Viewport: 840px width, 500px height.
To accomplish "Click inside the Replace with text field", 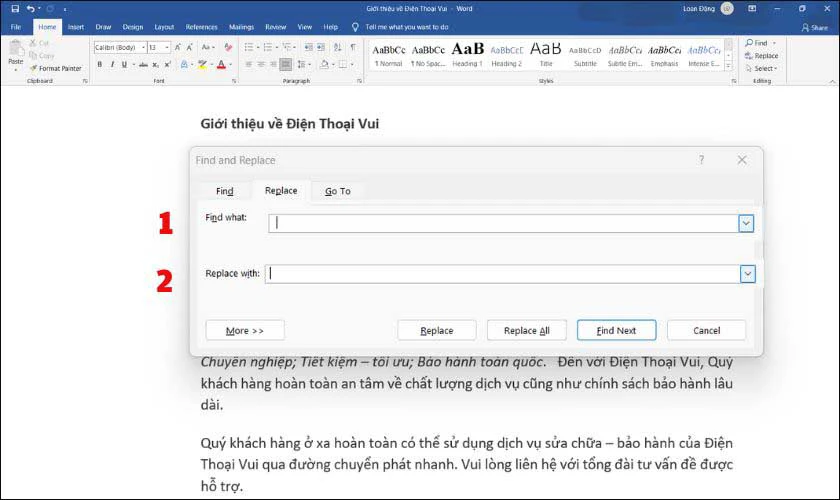I will click(502, 274).
